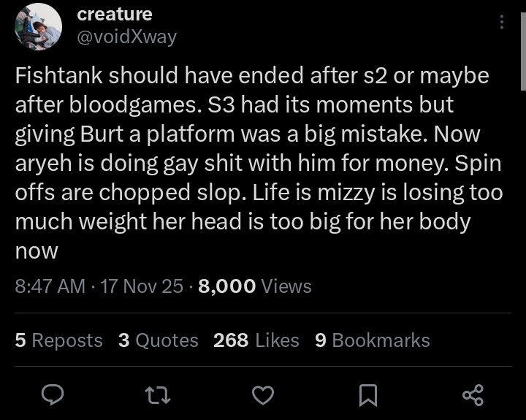Screen dimensions: 526x420
Task: Share the tweet via the share icon
Action: click(x=473, y=395)
